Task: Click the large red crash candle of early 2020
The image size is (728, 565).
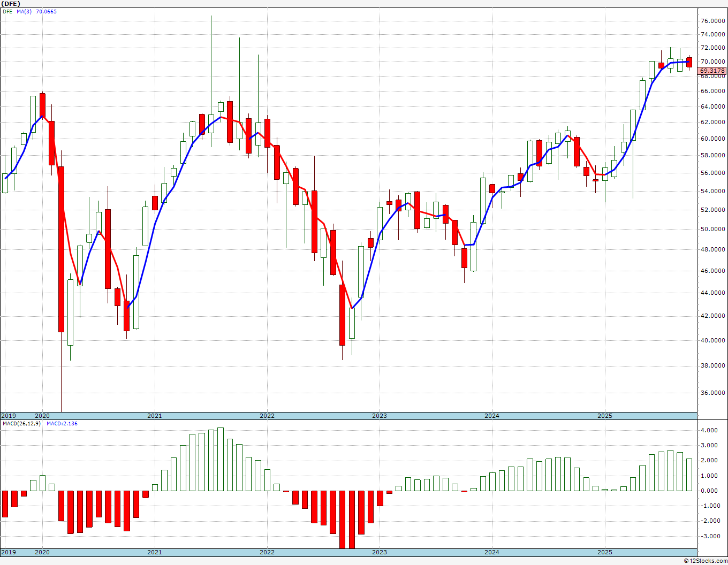Action: tap(61, 249)
